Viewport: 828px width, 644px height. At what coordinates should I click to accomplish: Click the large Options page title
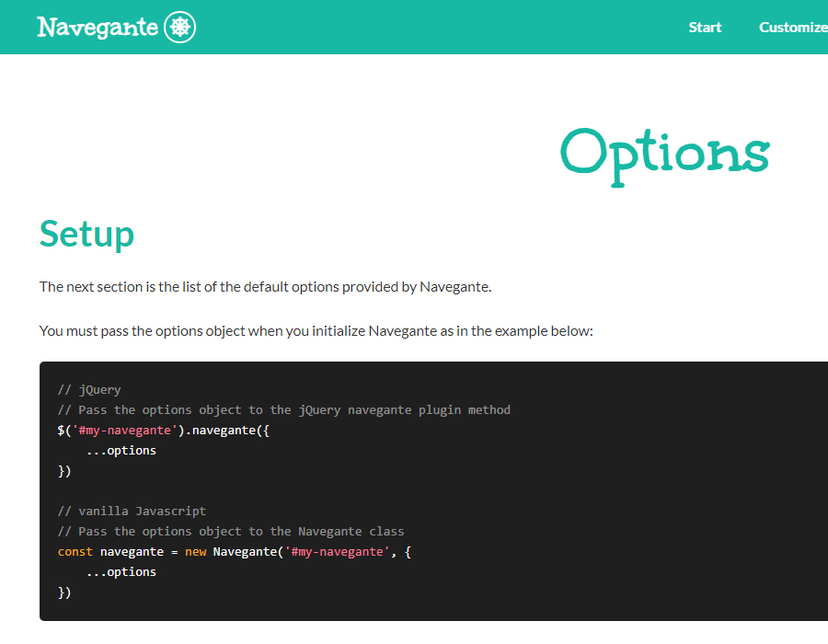pyautogui.click(x=664, y=153)
